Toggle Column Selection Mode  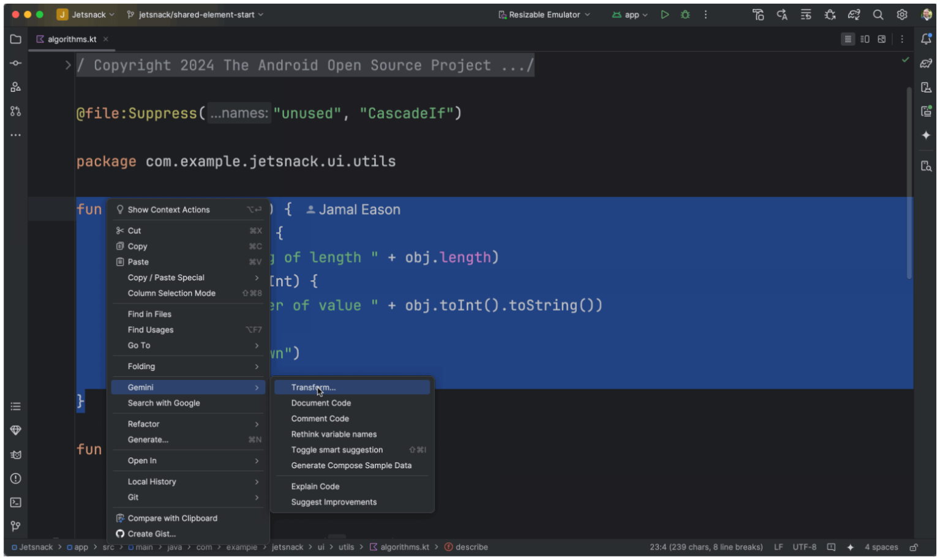(x=171, y=293)
